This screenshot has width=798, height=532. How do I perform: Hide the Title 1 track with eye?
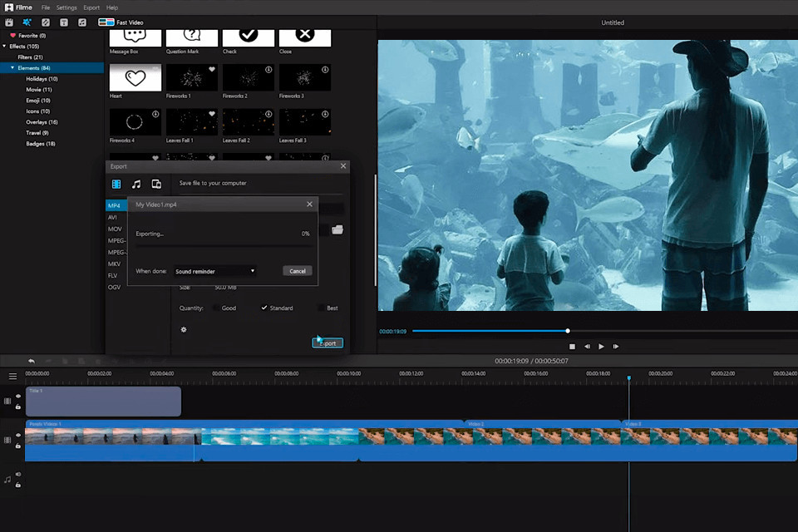click(18, 397)
